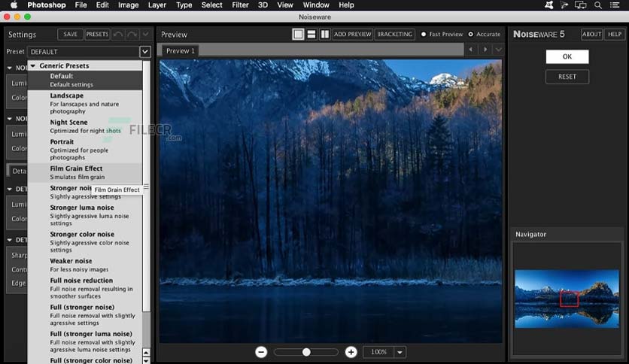This screenshot has height=364, width=629.
Task: Open the Select menu
Action: (x=212, y=5)
